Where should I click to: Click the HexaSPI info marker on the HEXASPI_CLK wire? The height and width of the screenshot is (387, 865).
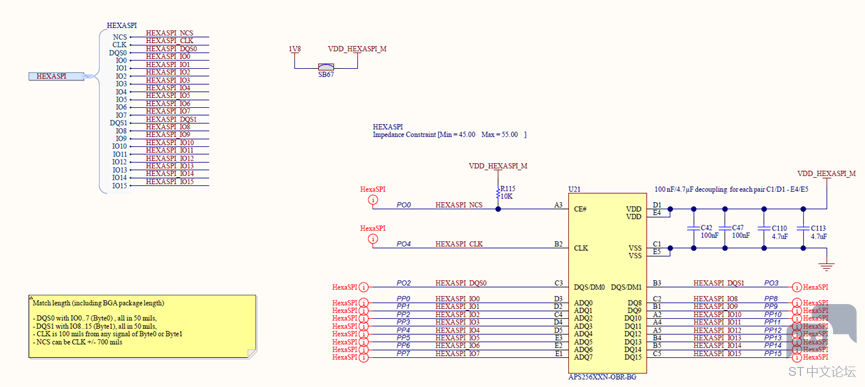pyautogui.click(x=373, y=239)
